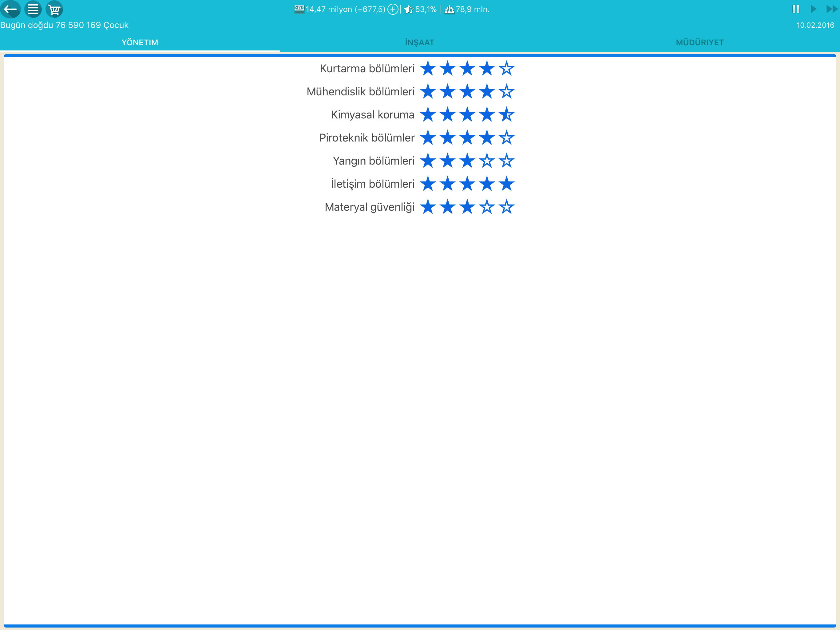840x630 pixels.
Task: Set Piroteknik bölümler to five stars
Action: pyautogui.click(x=507, y=138)
